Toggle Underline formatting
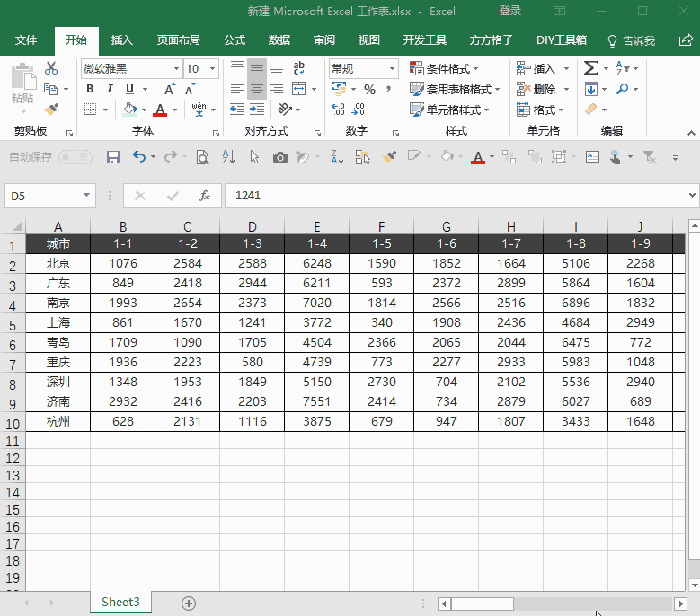Image resolution: width=700 pixels, height=616 pixels. [129, 89]
